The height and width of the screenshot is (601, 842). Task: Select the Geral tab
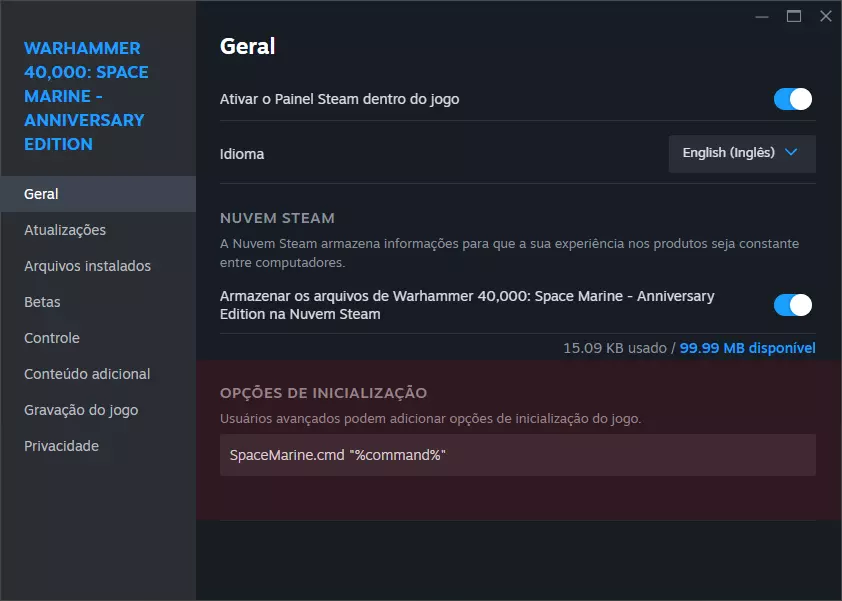(x=42, y=194)
